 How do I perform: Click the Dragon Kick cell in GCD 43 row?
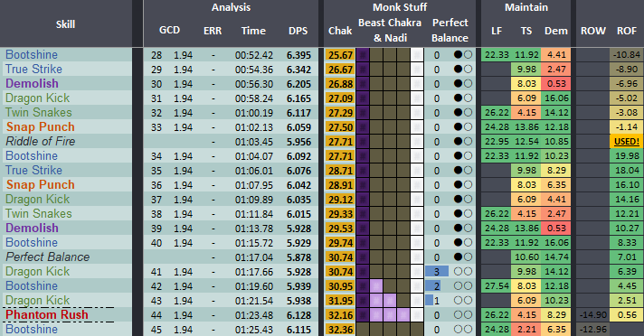pos(37,300)
